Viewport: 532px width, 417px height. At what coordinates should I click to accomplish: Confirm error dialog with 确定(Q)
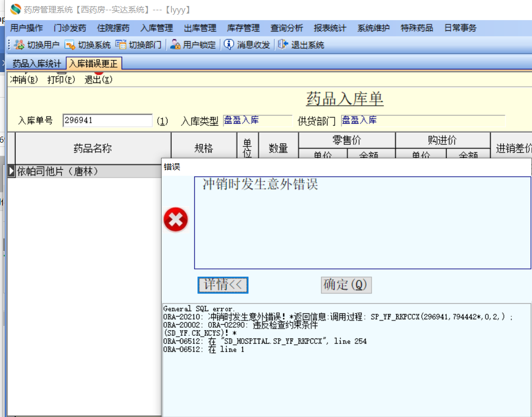pos(347,285)
